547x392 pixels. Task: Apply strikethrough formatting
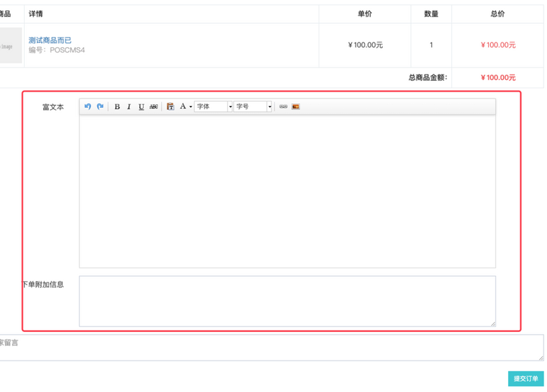153,107
